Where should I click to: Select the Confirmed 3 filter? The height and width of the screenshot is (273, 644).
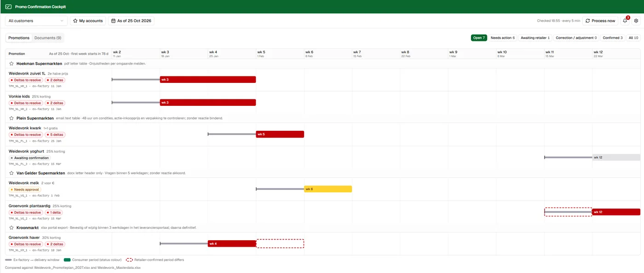[613, 38]
